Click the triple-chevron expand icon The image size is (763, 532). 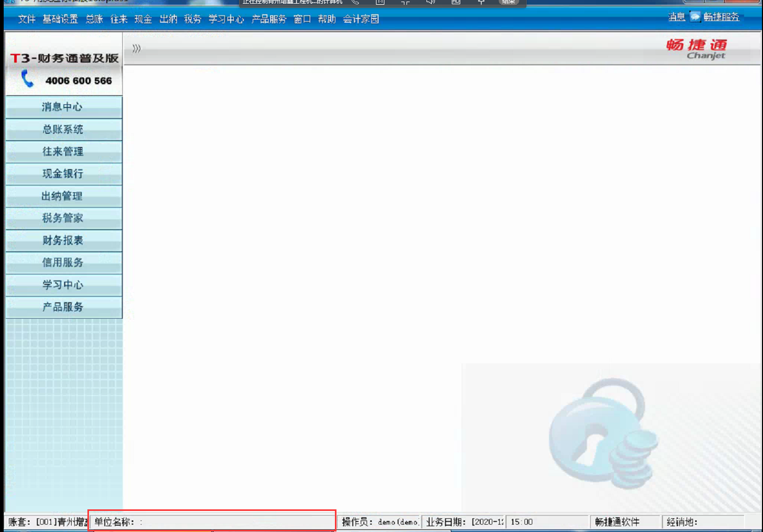[x=136, y=48]
